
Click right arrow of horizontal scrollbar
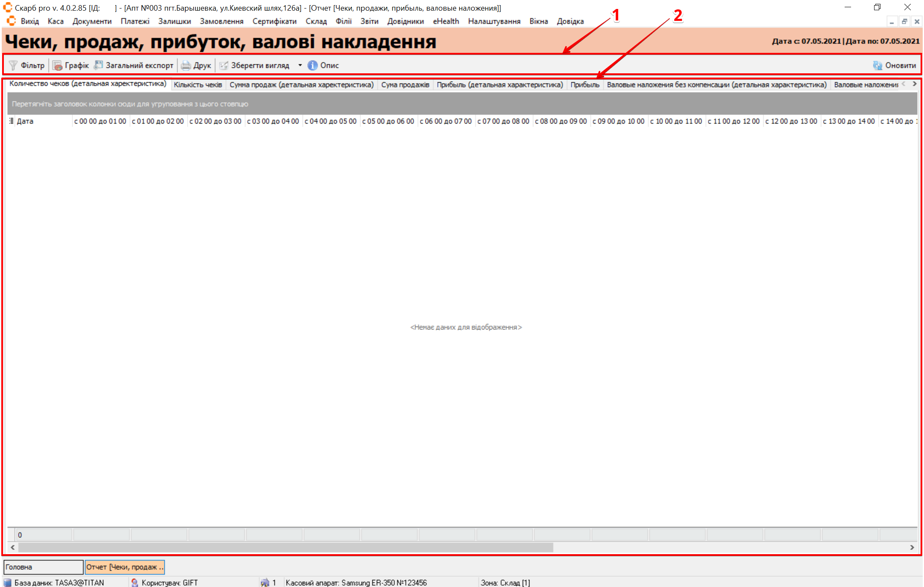click(x=912, y=547)
